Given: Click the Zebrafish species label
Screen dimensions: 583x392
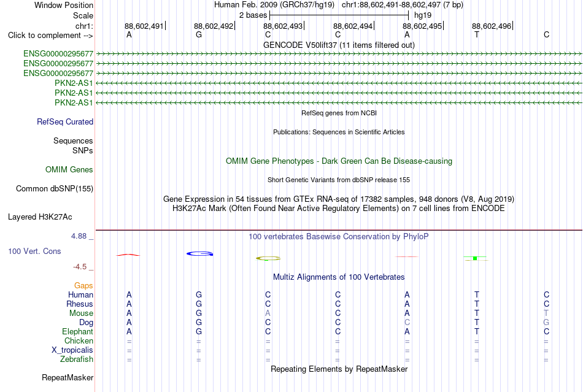Looking at the screenshot, I should 77,359.
